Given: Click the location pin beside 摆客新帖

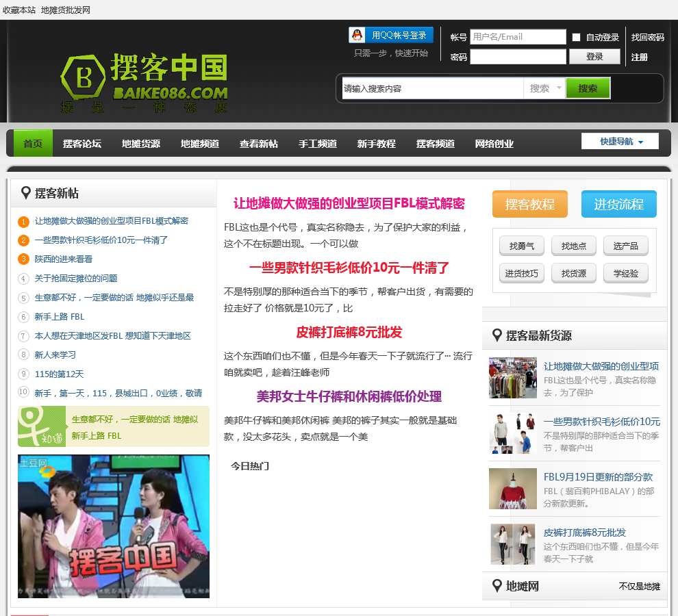Looking at the screenshot, I should pyautogui.click(x=26, y=193).
